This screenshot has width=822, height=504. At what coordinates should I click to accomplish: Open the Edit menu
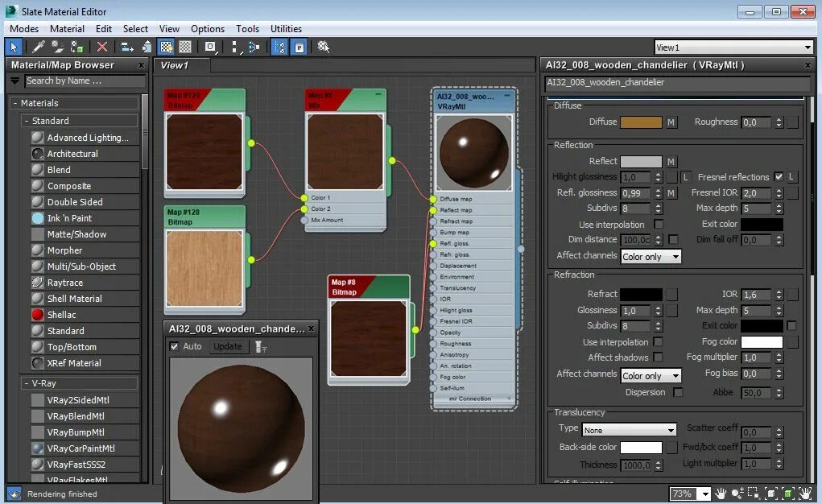103,29
